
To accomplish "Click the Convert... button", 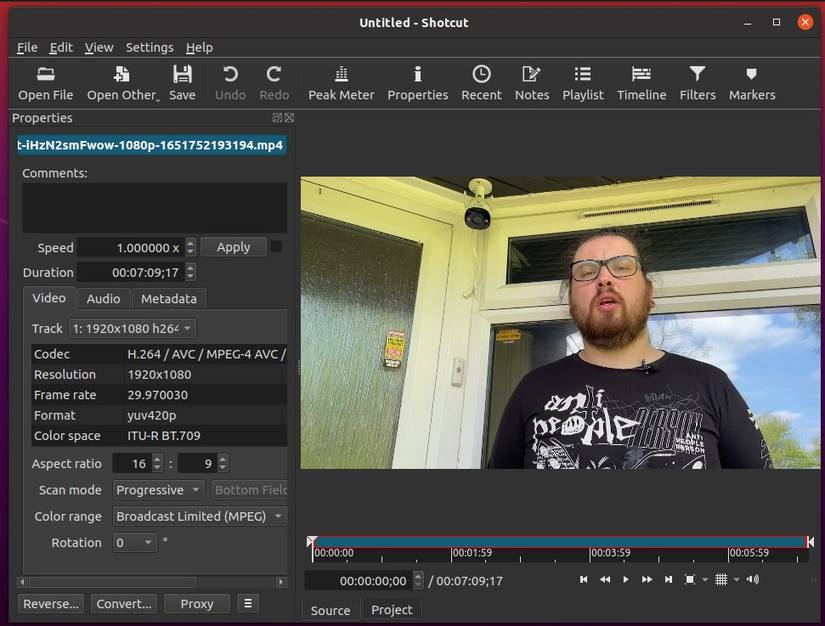I will tap(124, 604).
